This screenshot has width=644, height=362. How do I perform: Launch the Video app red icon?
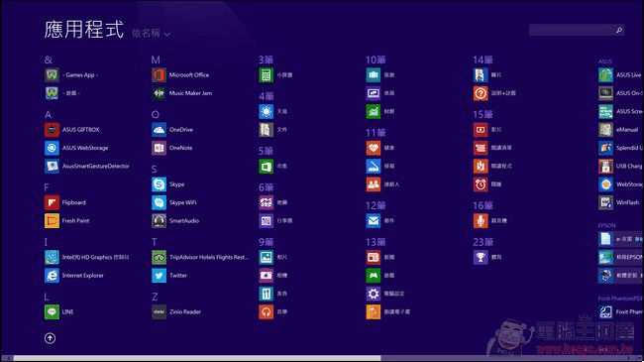click(x=481, y=130)
